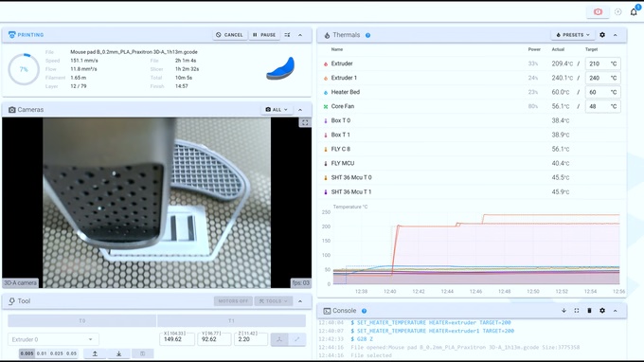Pause the current print
Viewport: 644px width, 362px height.
(264, 35)
